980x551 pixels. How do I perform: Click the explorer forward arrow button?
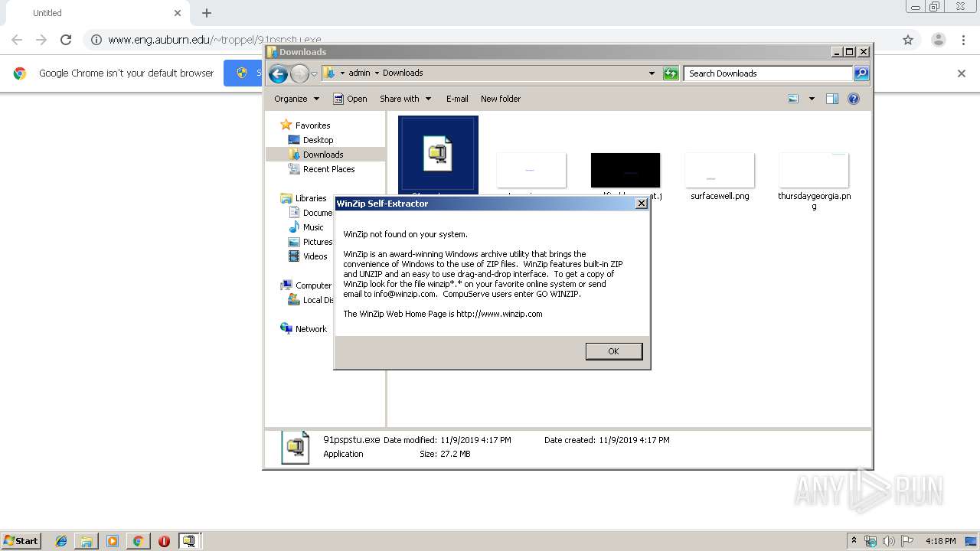tap(299, 73)
